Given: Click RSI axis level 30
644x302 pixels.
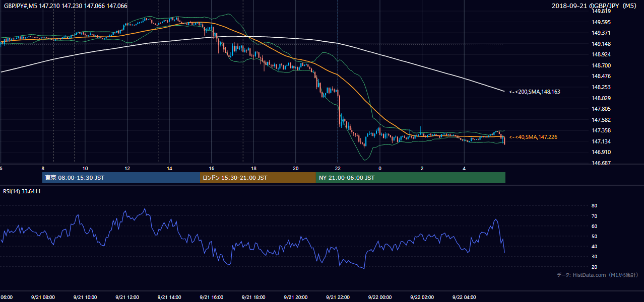Looking at the screenshot, I should [594, 257].
